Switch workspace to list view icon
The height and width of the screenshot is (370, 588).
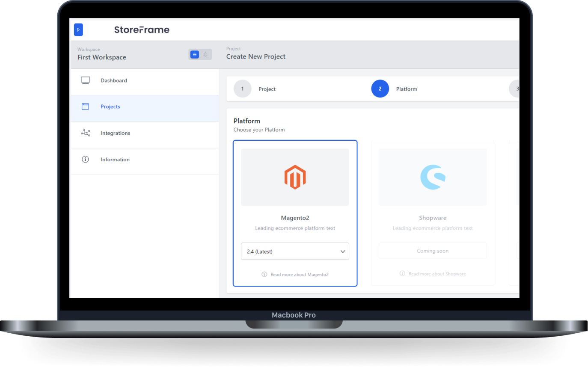[x=195, y=54]
